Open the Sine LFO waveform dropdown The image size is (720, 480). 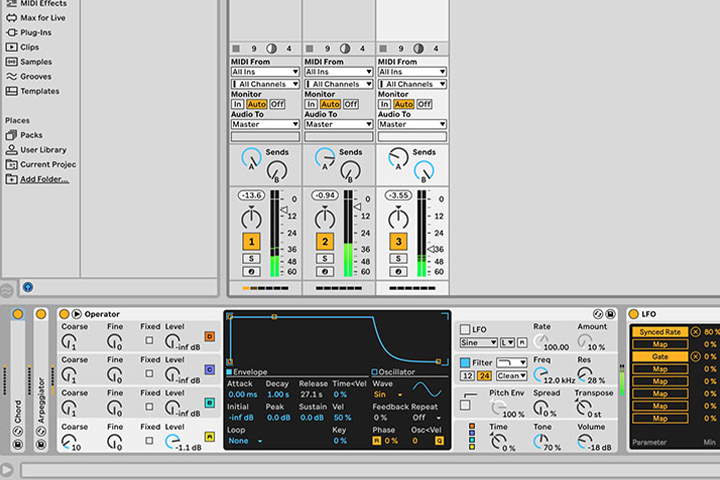[x=478, y=342]
